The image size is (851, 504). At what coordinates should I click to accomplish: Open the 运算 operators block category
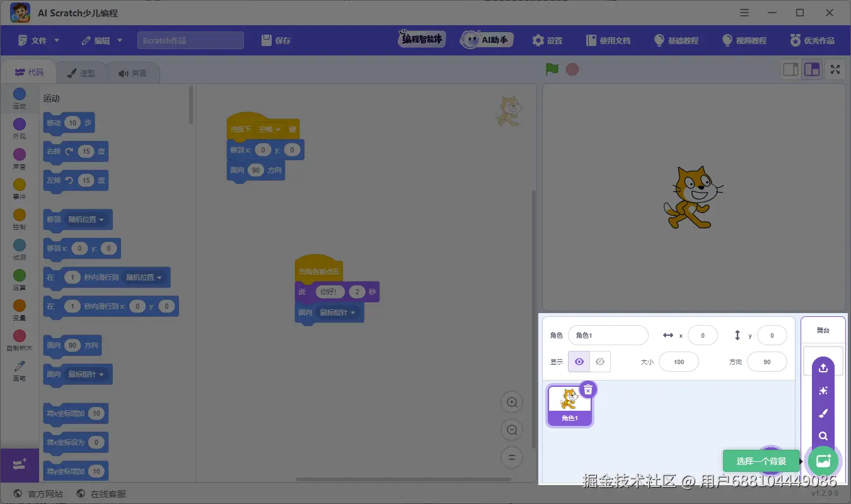[x=20, y=280]
